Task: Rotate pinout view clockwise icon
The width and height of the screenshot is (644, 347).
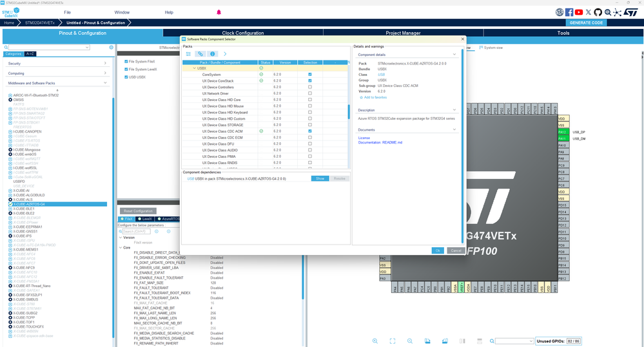Action: click(x=427, y=341)
